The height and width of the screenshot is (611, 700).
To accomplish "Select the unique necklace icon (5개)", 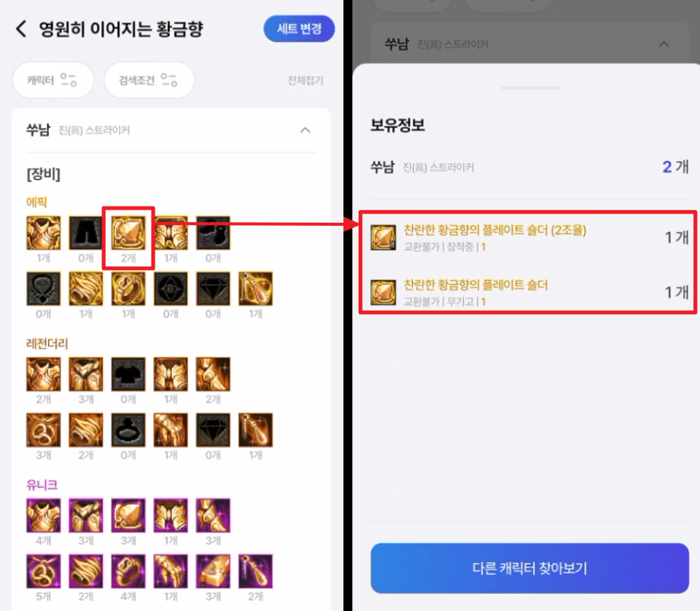I will point(43,572).
